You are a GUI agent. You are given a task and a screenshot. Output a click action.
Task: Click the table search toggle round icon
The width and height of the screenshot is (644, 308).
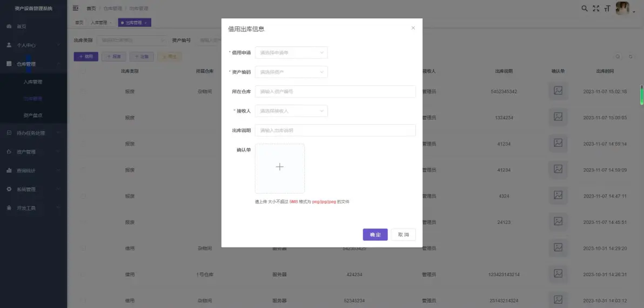click(618, 57)
